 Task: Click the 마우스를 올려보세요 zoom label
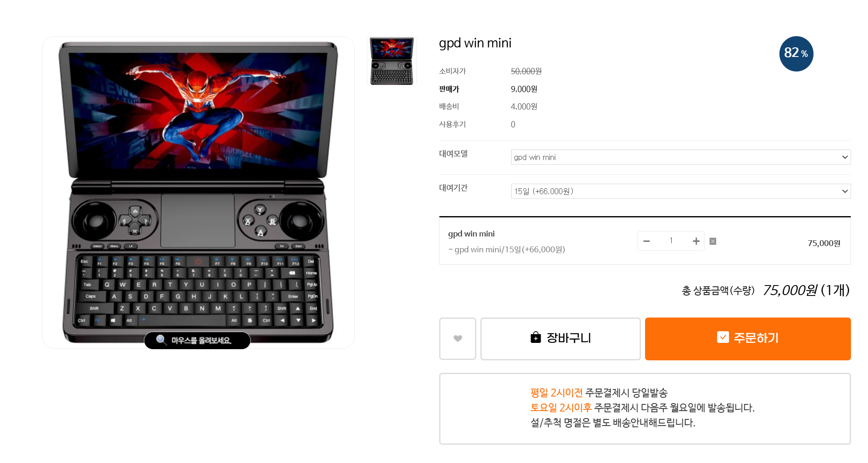197,340
